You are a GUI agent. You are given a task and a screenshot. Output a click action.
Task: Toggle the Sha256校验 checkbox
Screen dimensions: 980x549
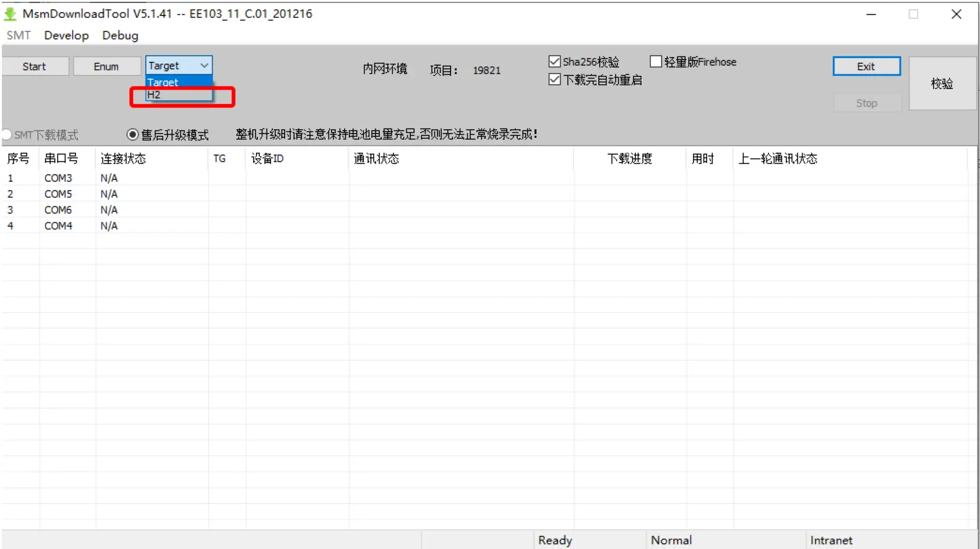554,61
